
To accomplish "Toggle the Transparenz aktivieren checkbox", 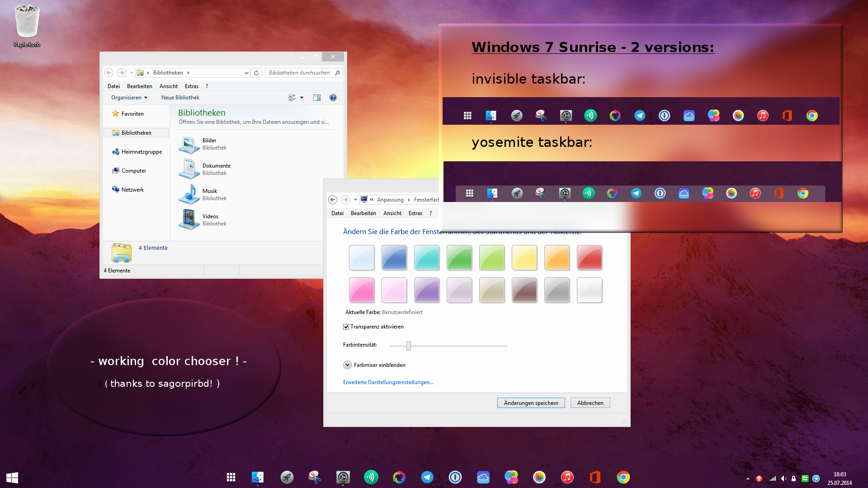I will pyautogui.click(x=346, y=327).
